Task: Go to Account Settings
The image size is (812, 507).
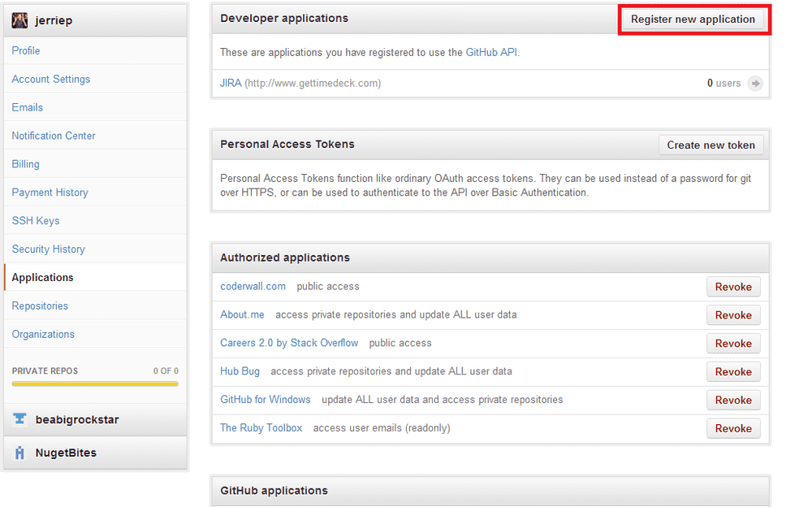Action: pos(51,79)
